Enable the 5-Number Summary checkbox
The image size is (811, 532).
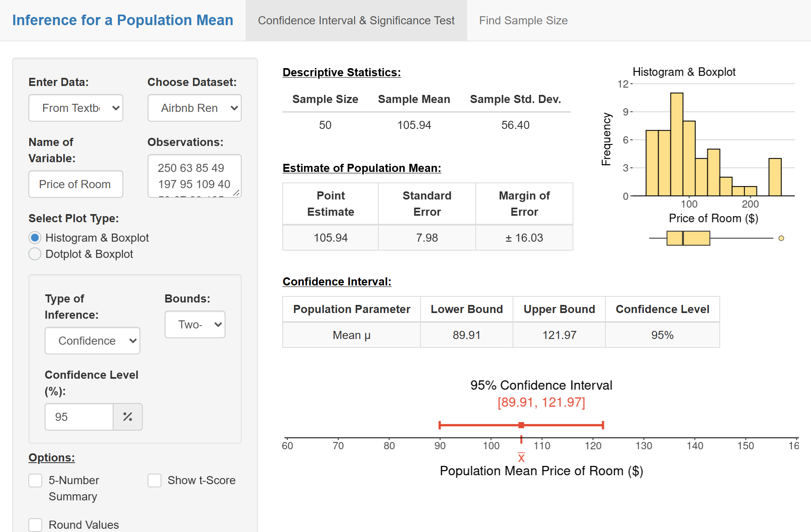[35, 481]
